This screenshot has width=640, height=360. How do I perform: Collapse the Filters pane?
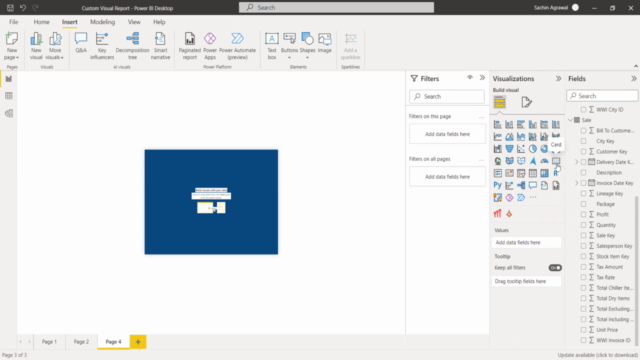tap(482, 78)
